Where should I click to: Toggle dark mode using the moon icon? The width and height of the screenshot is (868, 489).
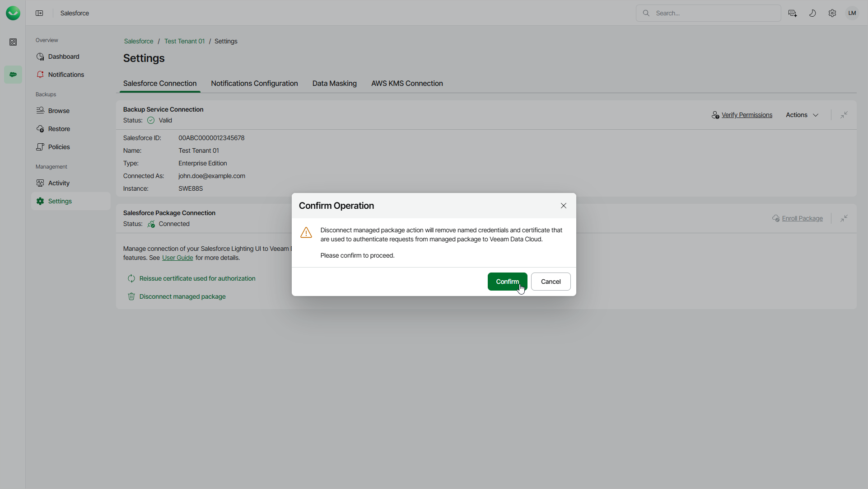[x=812, y=13]
